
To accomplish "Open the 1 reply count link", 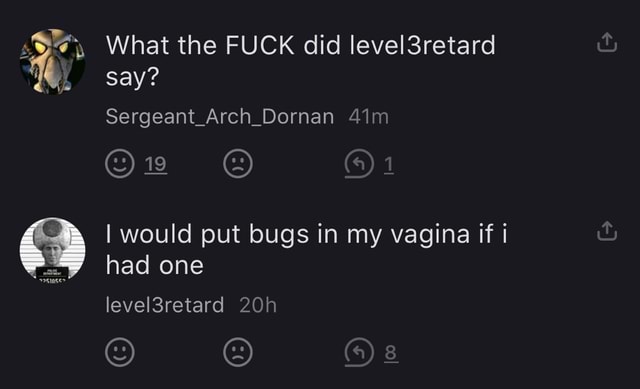I will point(389,164).
